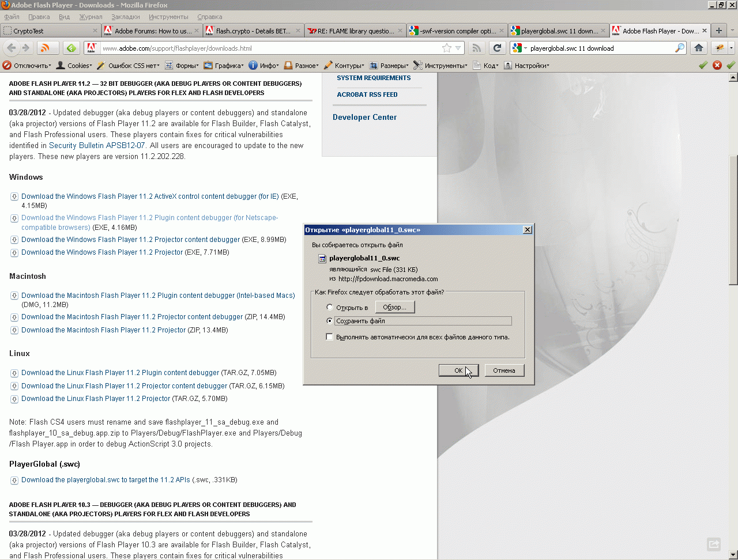The image size is (738, 560).
Task: Open the 'Разное' developer toolbar dropdown
Action: pos(302,66)
